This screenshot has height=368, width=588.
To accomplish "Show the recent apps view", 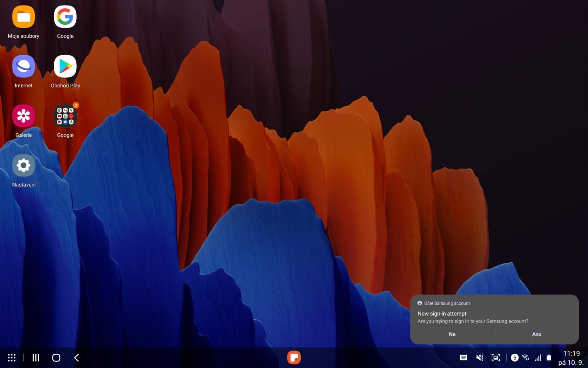I will 36,357.
